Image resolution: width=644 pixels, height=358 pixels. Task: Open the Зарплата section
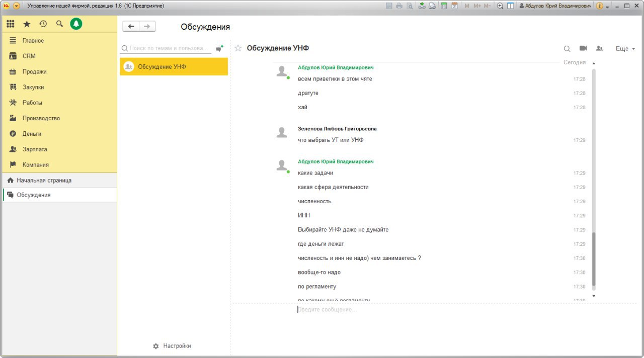coord(59,149)
